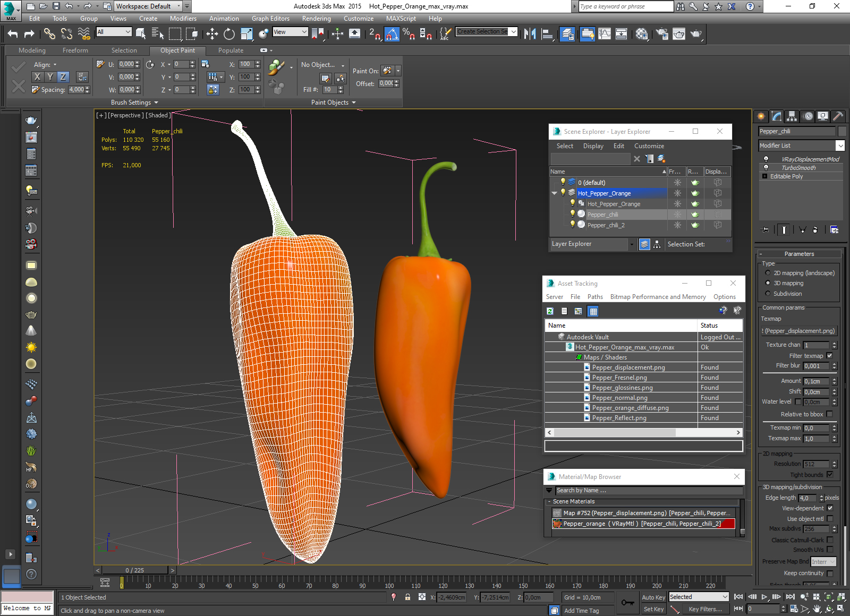Click the Key Filters... button

click(705, 609)
